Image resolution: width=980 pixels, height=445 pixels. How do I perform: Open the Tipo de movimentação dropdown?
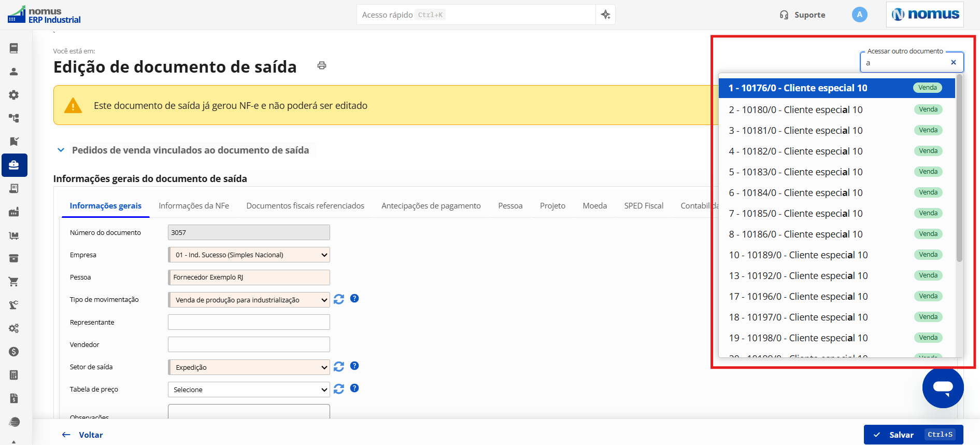(249, 300)
